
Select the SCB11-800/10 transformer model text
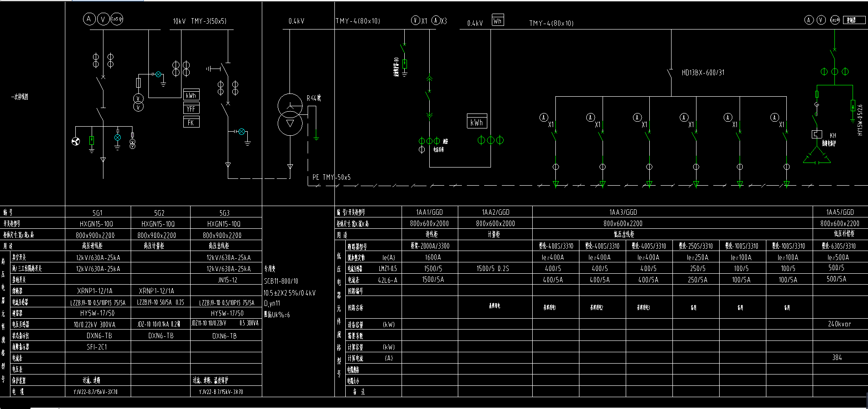click(281, 281)
